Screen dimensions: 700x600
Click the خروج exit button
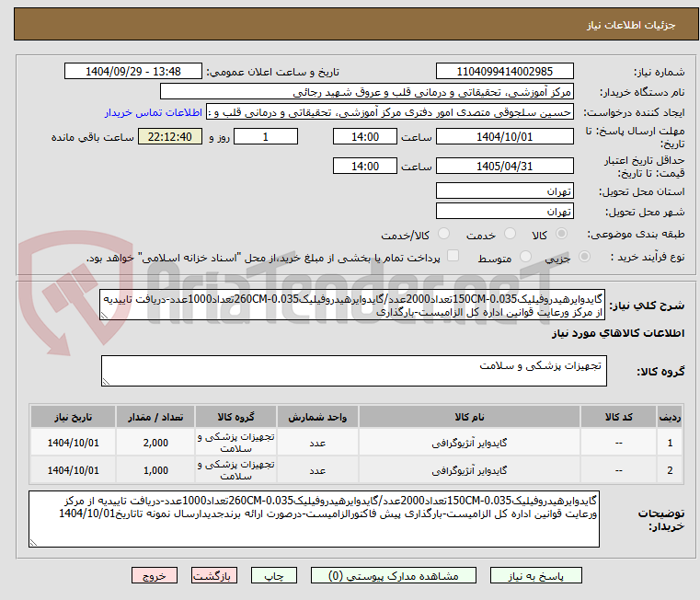pyautogui.click(x=154, y=575)
